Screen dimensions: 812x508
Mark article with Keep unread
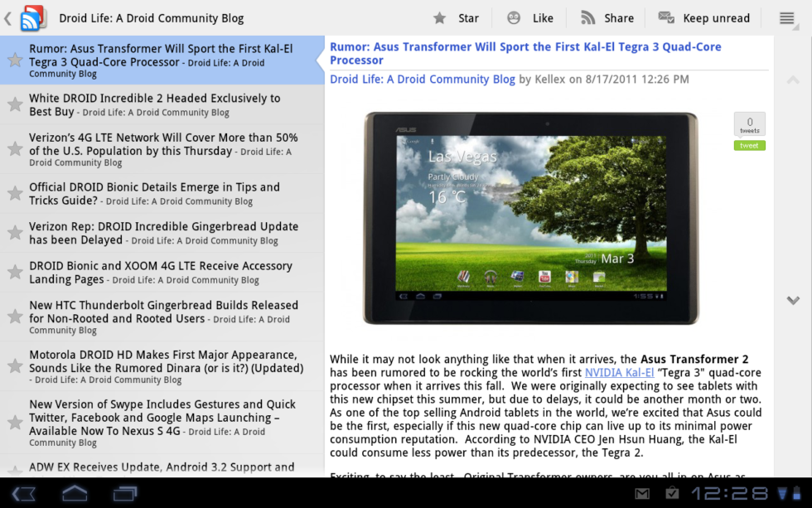point(703,18)
